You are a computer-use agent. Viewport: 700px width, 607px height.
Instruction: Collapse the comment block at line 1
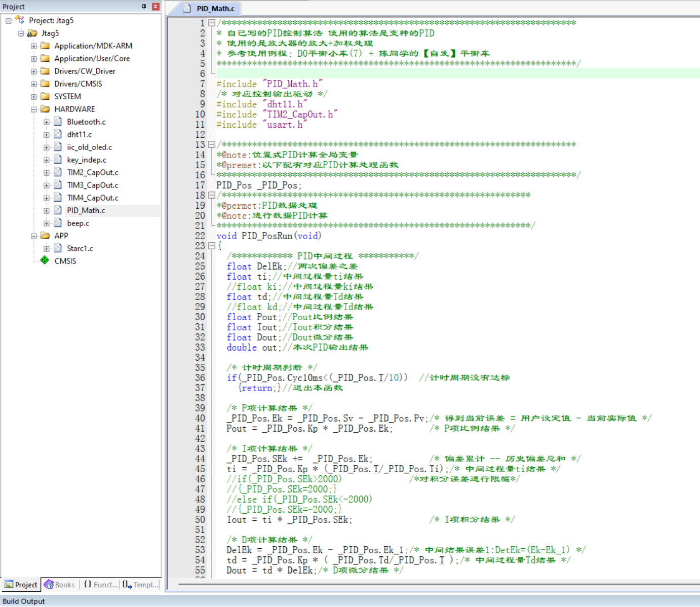pos(212,23)
